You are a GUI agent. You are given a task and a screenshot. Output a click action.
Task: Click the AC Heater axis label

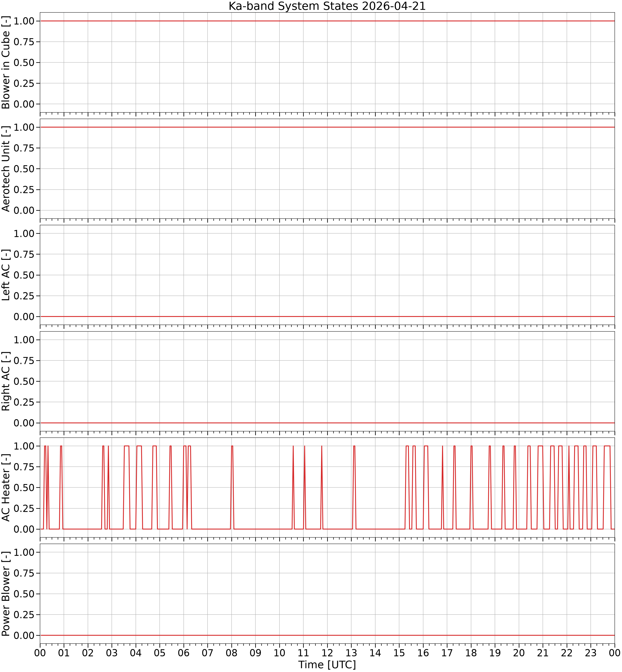coord(6,487)
